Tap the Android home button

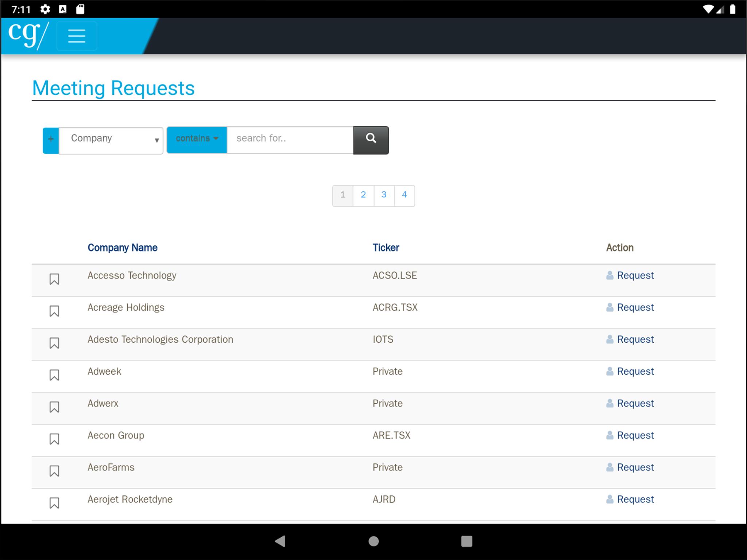click(x=373, y=541)
